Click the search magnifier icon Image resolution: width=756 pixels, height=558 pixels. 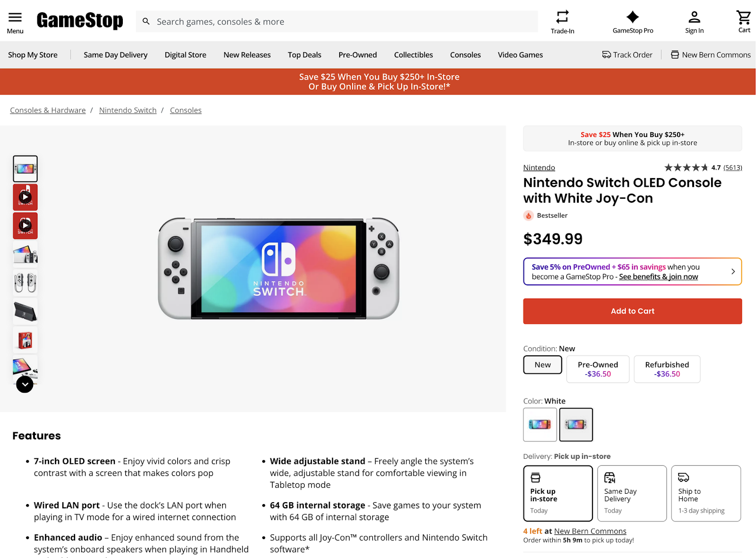point(146,21)
